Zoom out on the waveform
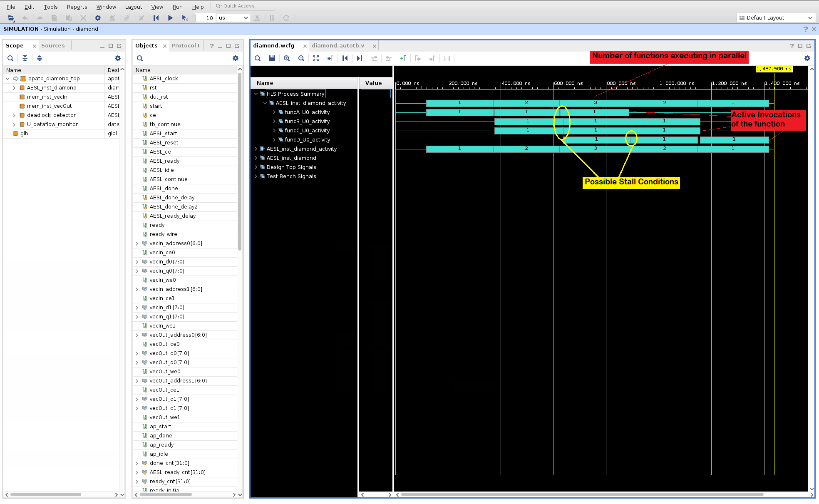This screenshot has width=819, height=504. (x=301, y=58)
